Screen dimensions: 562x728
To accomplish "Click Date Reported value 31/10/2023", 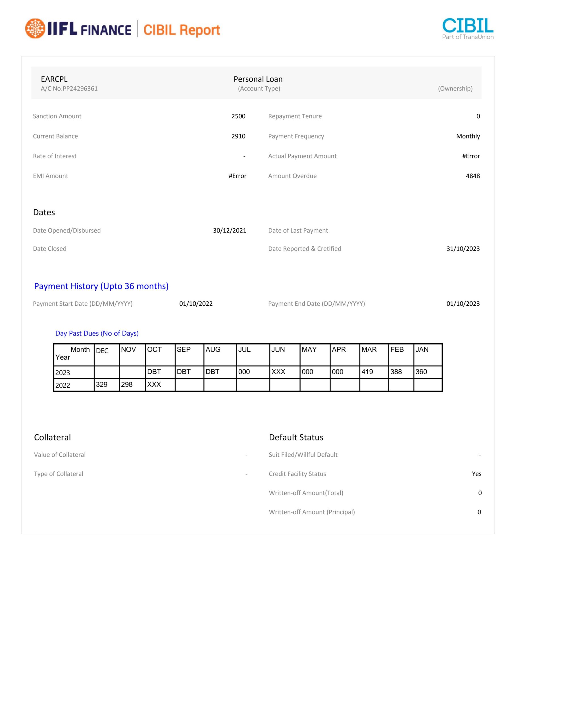I will 463,249.
